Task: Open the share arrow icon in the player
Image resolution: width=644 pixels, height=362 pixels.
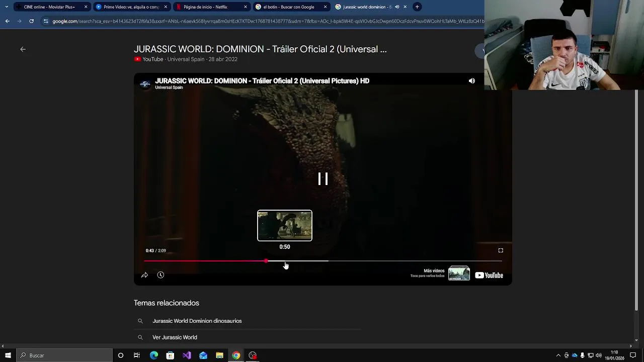Action: pos(144,275)
